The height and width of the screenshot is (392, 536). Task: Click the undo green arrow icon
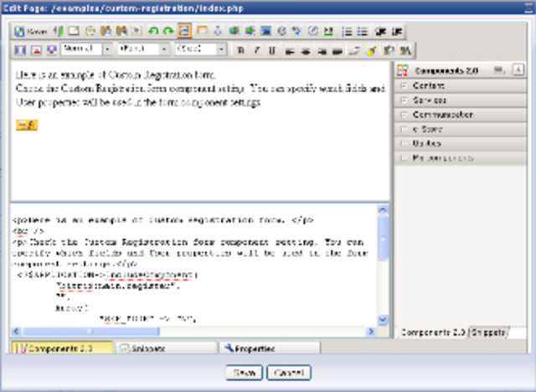(152, 31)
